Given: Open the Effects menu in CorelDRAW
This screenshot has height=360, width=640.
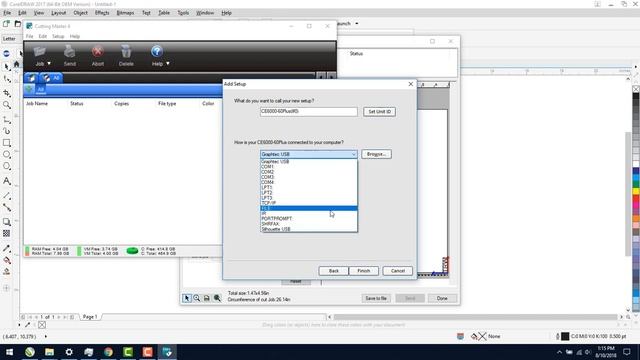Looking at the screenshot, I should (x=102, y=13).
